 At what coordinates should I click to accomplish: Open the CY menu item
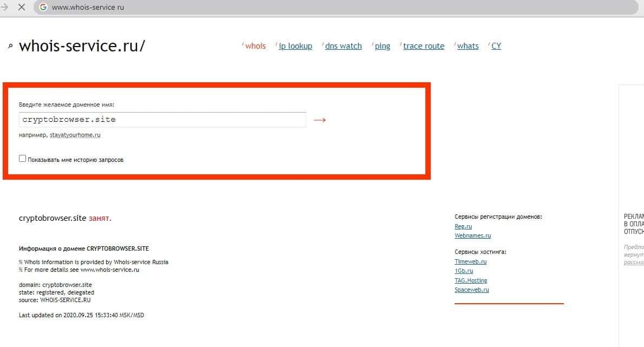pos(496,46)
